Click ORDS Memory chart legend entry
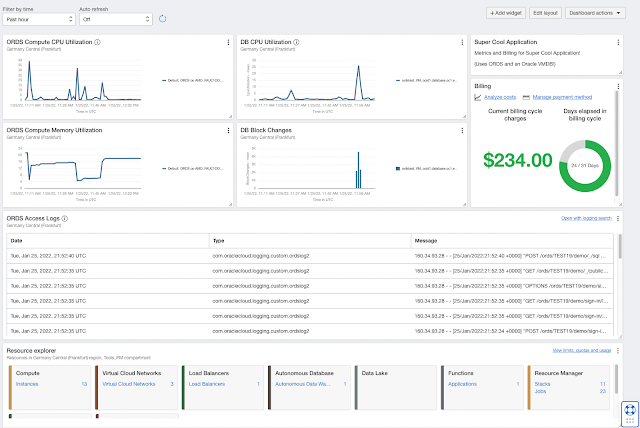Viewport: 640px width, 428px height. click(192, 169)
